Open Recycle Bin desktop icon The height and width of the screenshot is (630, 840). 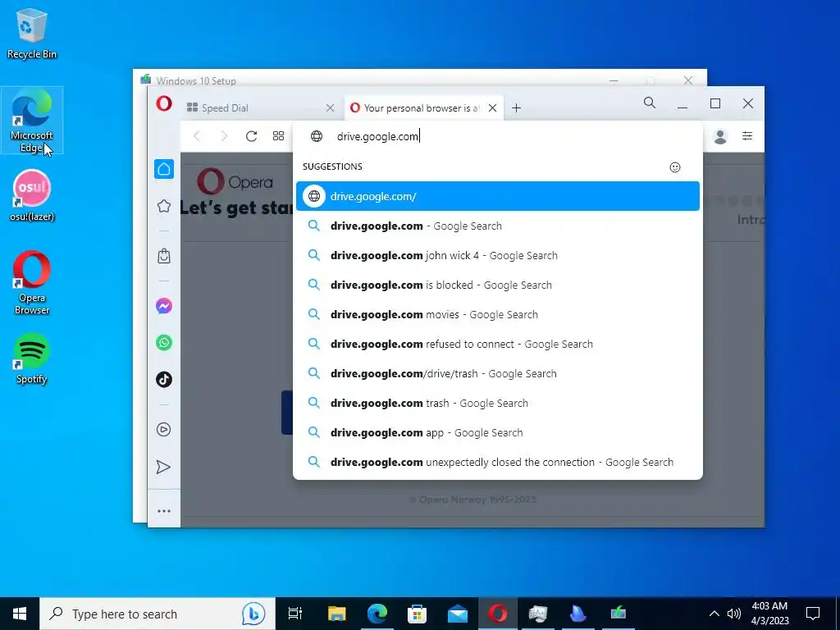tap(32, 33)
